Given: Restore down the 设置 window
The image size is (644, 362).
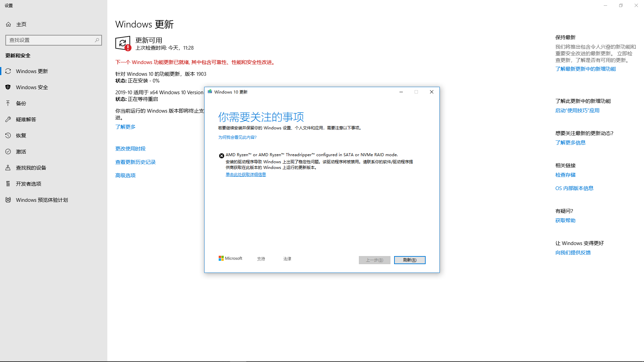Looking at the screenshot, I should coord(621,5).
